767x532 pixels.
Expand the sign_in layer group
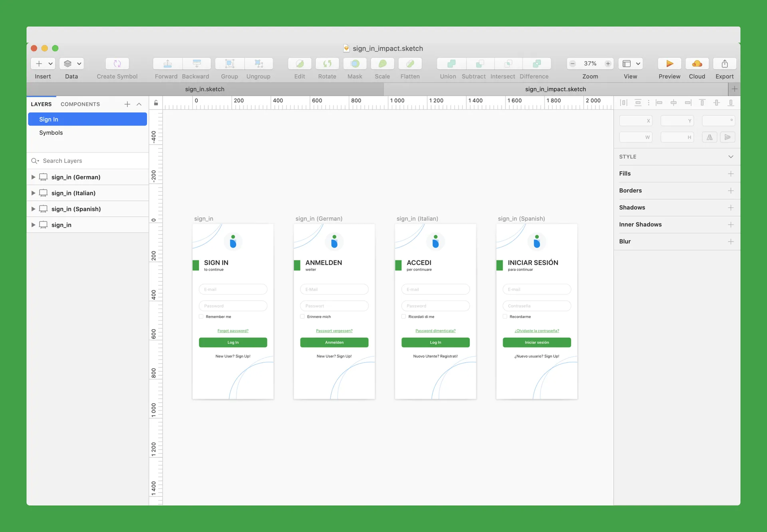[33, 224]
